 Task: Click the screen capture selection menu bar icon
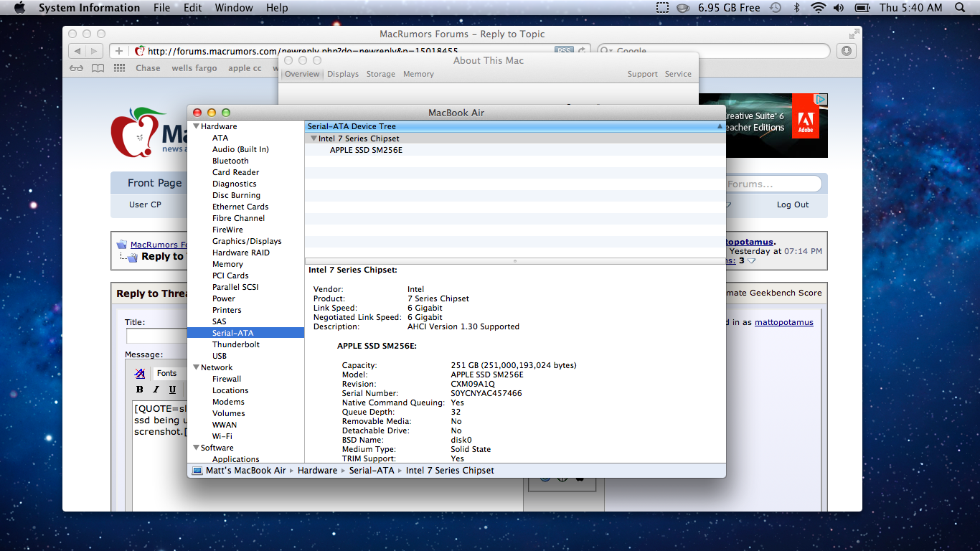(662, 8)
